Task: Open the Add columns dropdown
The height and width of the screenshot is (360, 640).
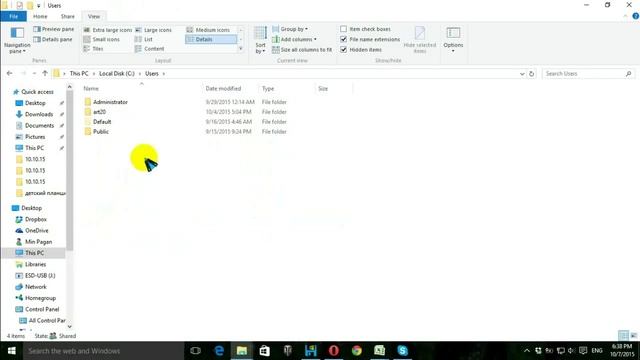Action: coord(294,39)
